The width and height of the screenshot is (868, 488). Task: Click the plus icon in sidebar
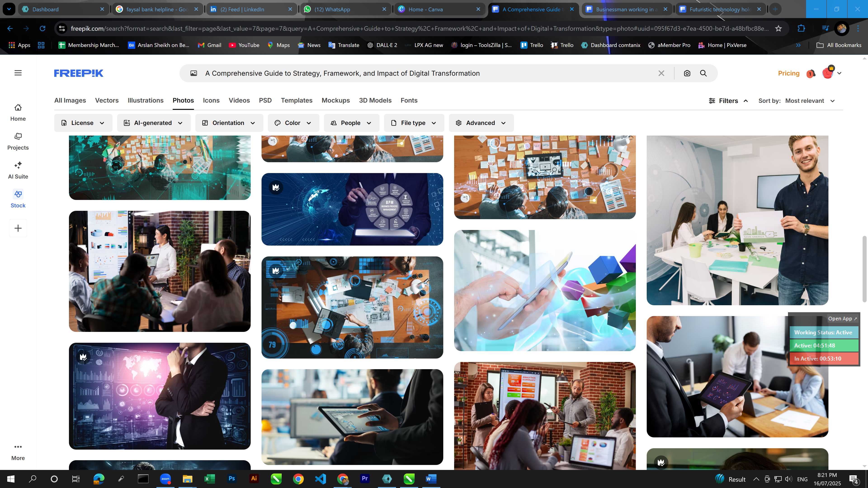click(x=18, y=228)
